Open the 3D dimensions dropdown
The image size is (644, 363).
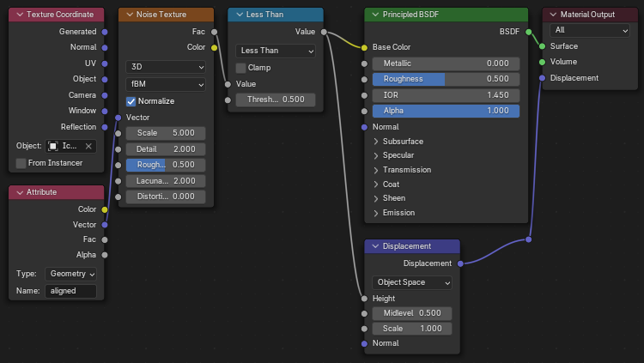(166, 67)
